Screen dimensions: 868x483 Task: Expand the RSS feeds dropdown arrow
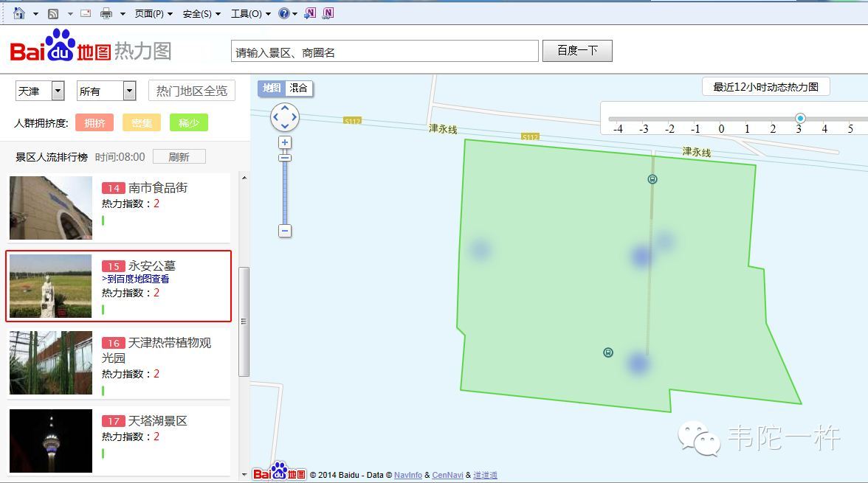point(70,14)
